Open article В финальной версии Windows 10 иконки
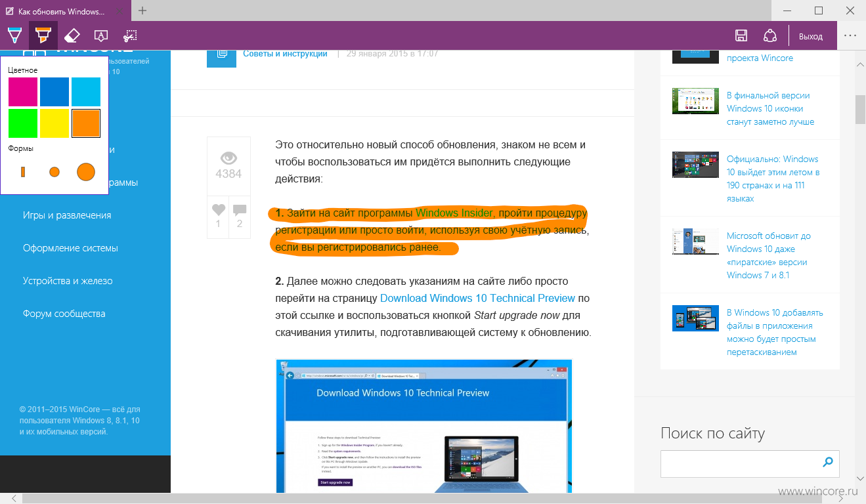 (770, 108)
